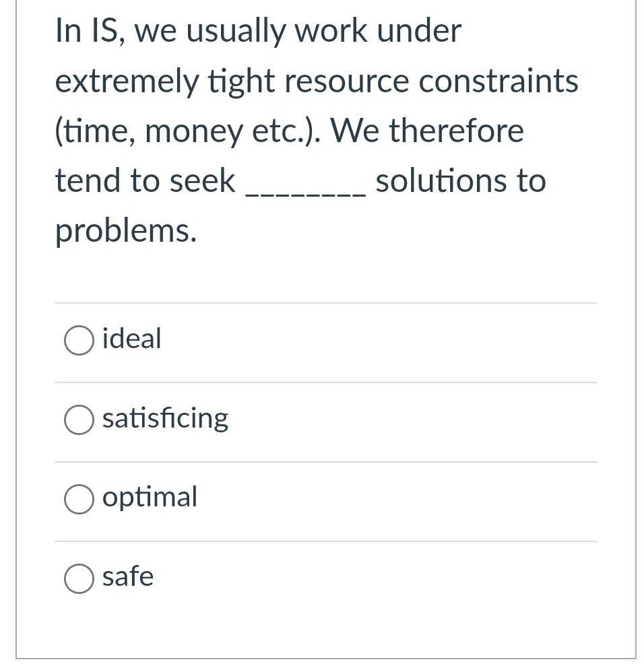644x668 pixels.
Task: Select the optimal radio button
Action: click(x=79, y=499)
